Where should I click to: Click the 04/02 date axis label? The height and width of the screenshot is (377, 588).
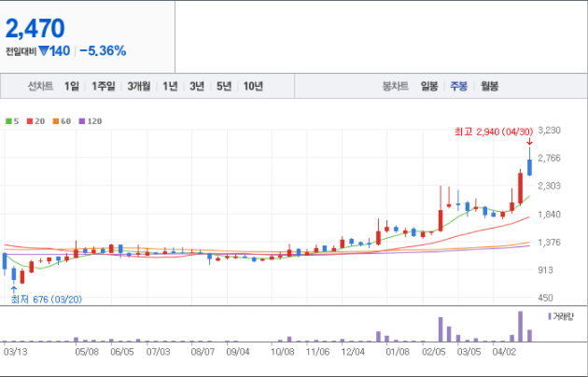pos(504,352)
